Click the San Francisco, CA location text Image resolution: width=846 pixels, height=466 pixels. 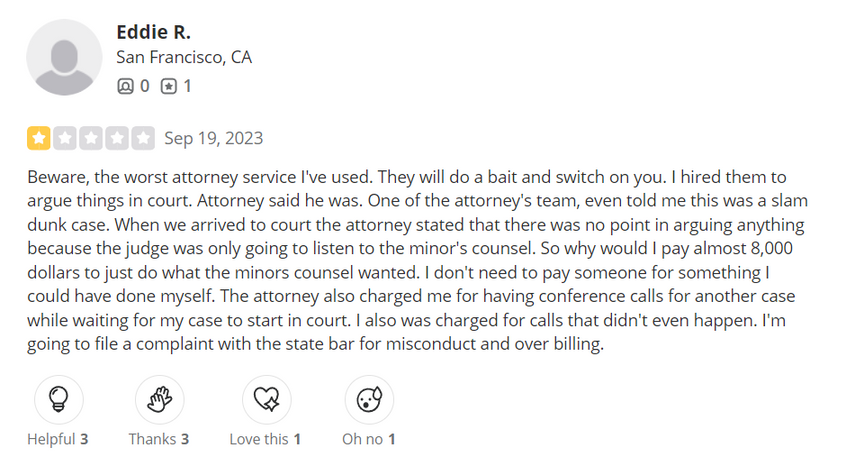184,57
